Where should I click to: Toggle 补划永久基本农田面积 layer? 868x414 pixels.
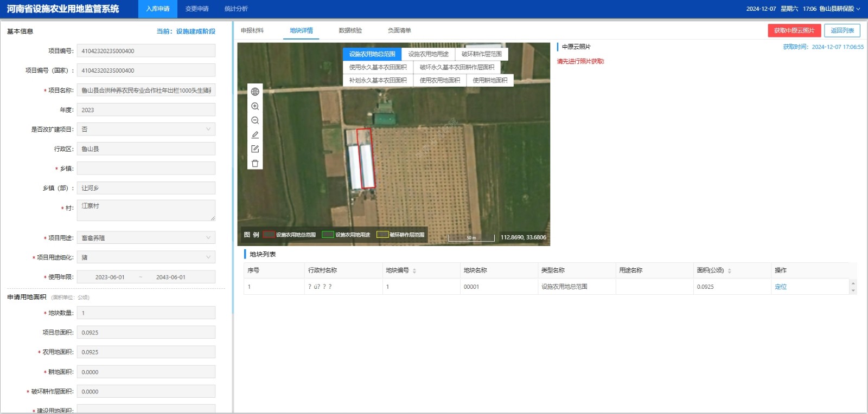[378, 80]
